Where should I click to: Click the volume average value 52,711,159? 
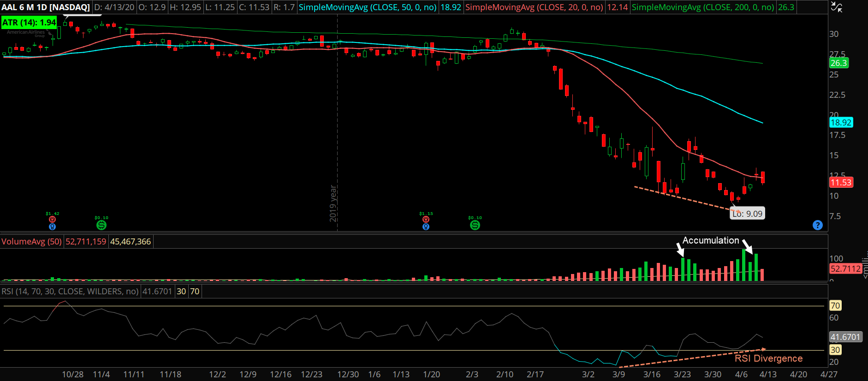point(86,241)
